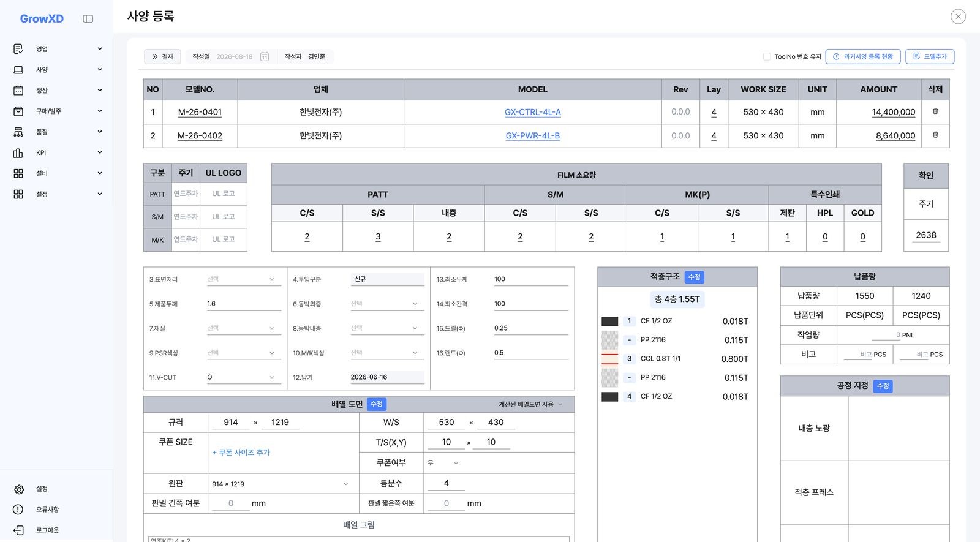
Task: Open the 9.PSR색상 dropdown
Action: pos(243,353)
